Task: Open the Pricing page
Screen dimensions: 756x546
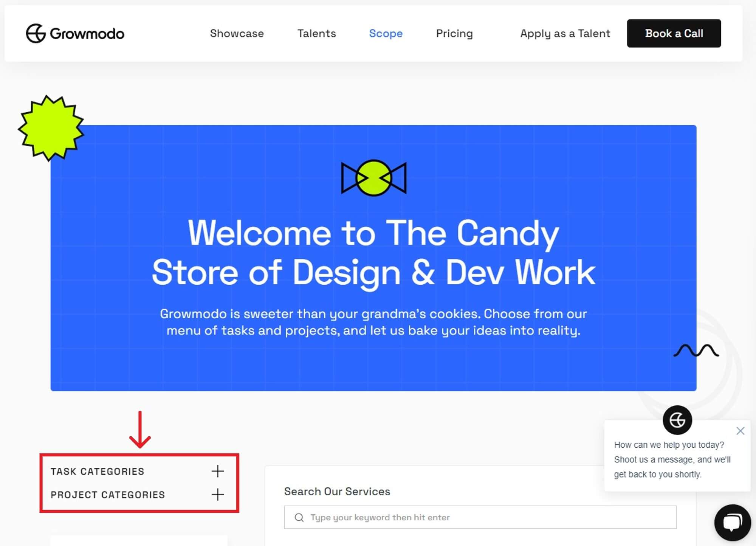Action: 454,33
